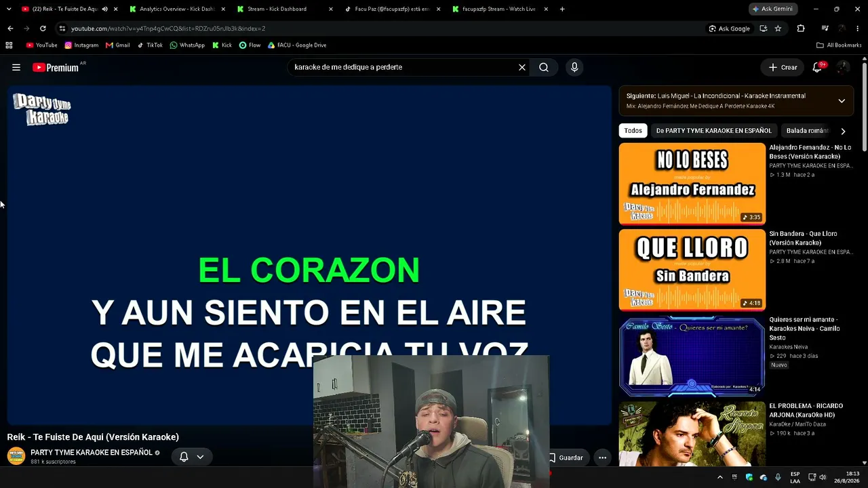This screenshot has width=868, height=488.
Task: Open the Flow bookmark
Action: 250,45
